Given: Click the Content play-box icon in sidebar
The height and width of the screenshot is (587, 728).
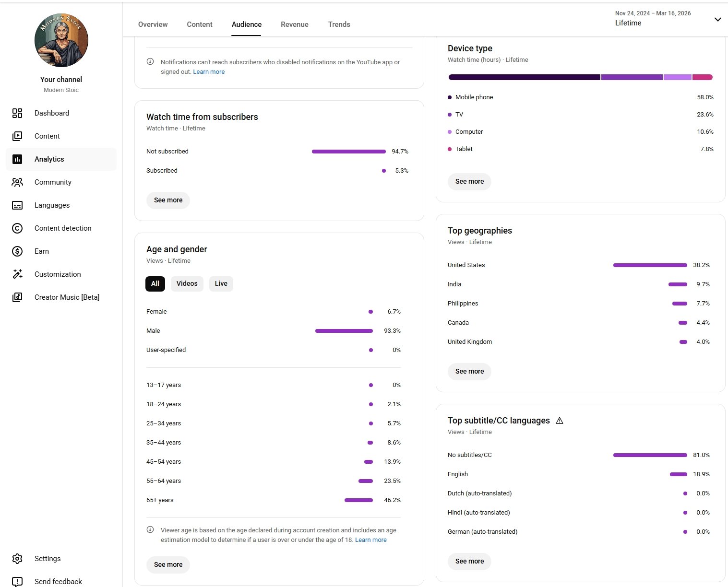Looking at the screenshot, I should 17,136.
